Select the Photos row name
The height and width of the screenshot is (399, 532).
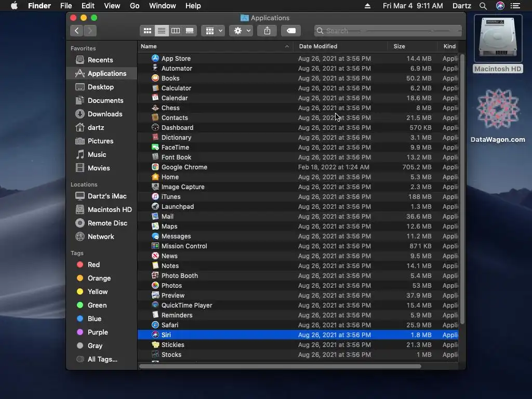click(171, 286)
